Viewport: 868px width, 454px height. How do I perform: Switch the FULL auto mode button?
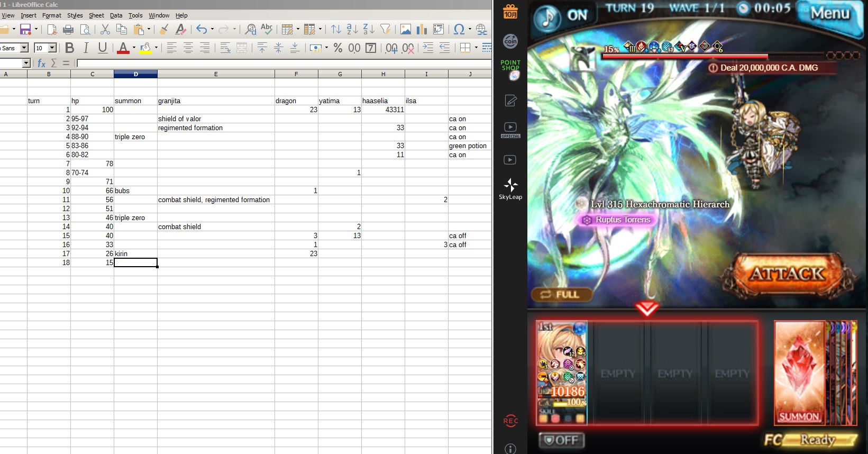pos(561,295)
